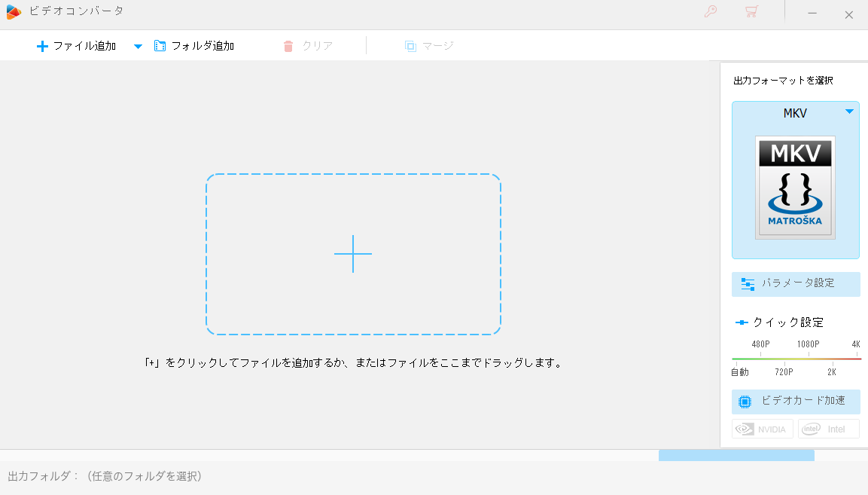Click the マージ merge icon
The width and height of the screenshot is (868, 495).
[410, 46]
